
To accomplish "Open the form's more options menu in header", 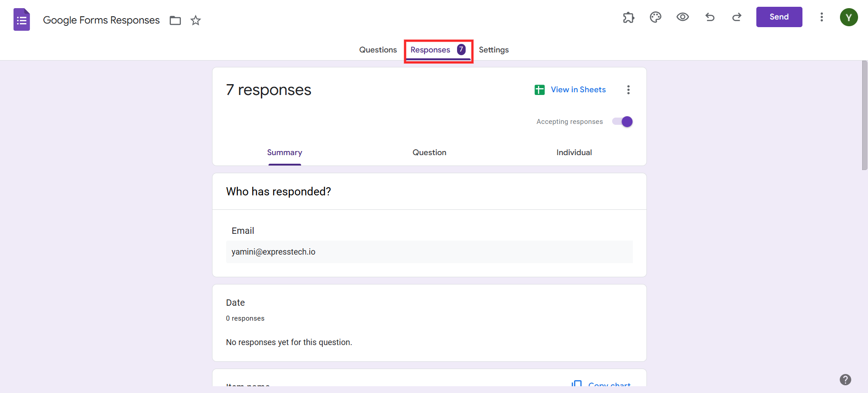I will click(821, 17).
